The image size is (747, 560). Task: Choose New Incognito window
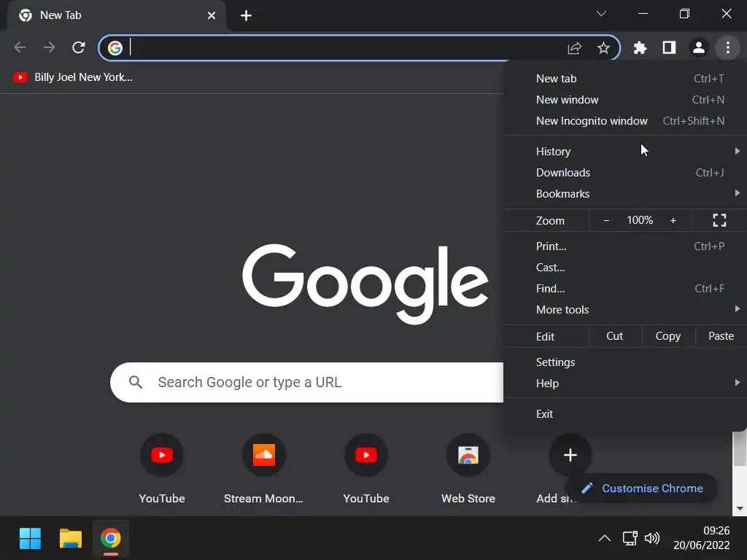[x=625, y=121]
